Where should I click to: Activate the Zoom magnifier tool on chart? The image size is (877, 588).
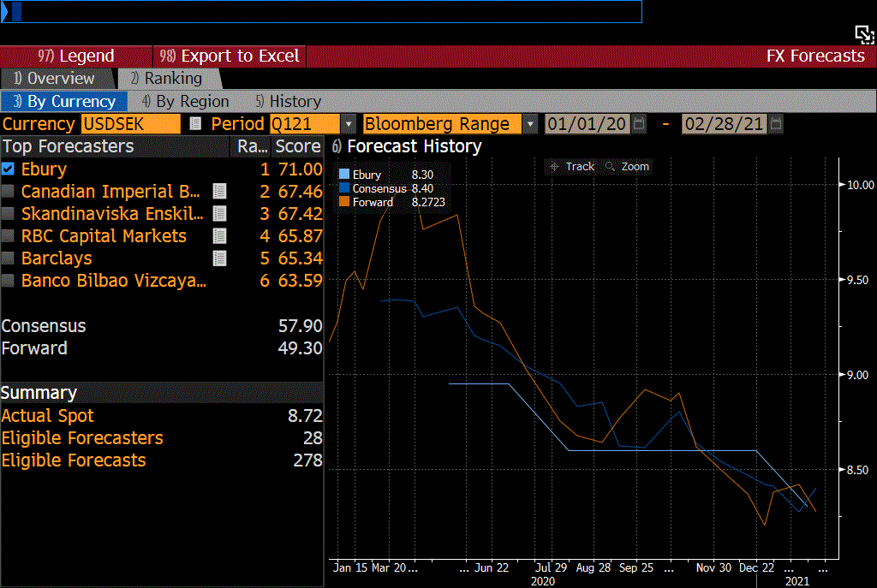627,167
